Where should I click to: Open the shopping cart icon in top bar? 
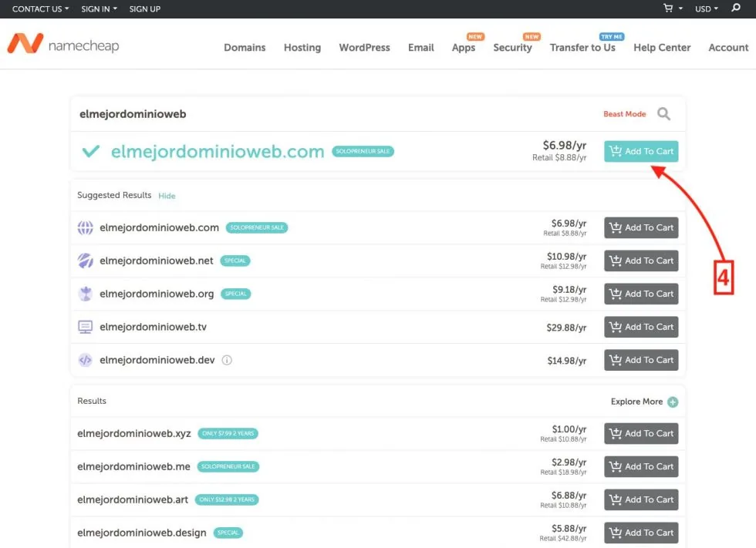(668, 8)
